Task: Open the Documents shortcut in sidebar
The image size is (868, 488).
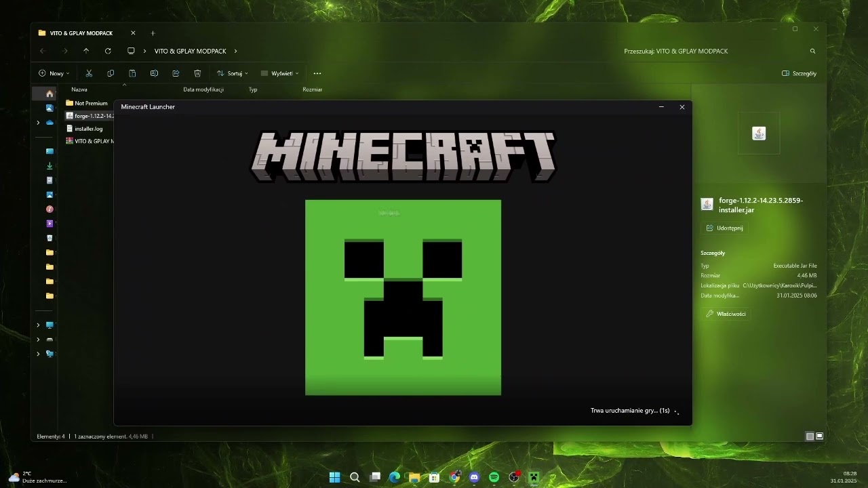Action: (x=50, y=180)
